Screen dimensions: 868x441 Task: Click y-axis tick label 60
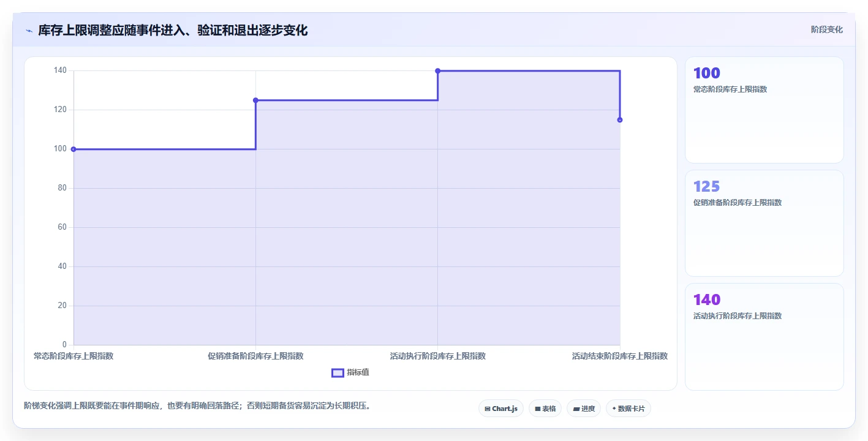pos(62,227)
